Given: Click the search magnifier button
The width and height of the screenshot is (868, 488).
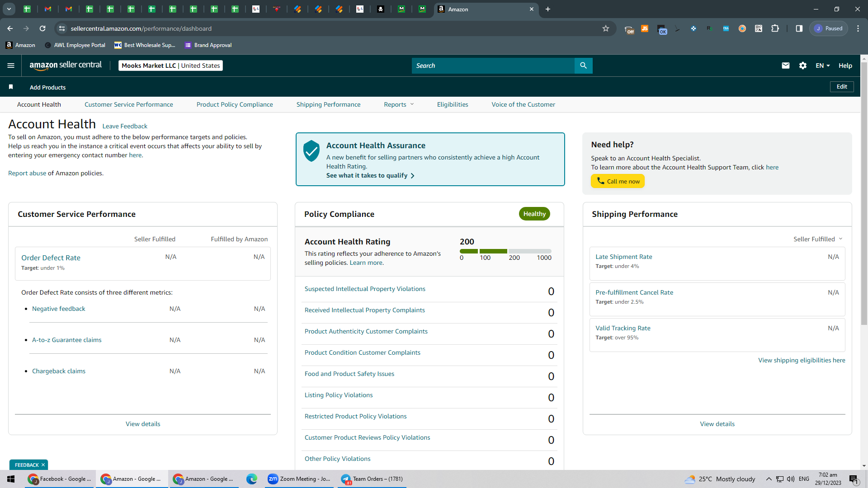Looking at the screenshot, I should tap(583, 66).
